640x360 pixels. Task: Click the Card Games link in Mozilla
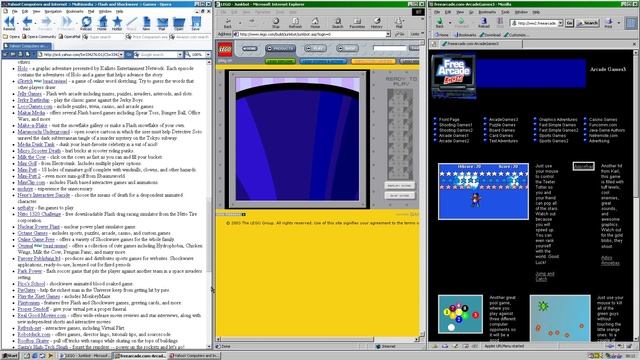[501, 136]
